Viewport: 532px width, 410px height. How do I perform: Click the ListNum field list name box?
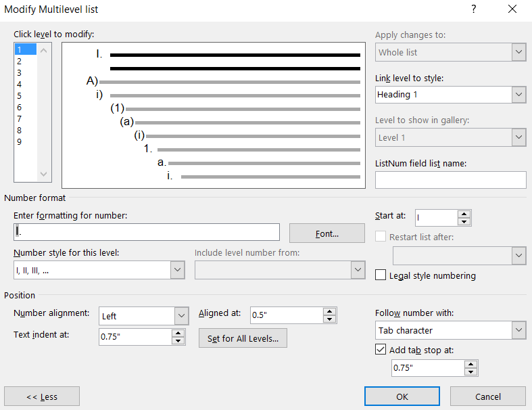[450, 180]
